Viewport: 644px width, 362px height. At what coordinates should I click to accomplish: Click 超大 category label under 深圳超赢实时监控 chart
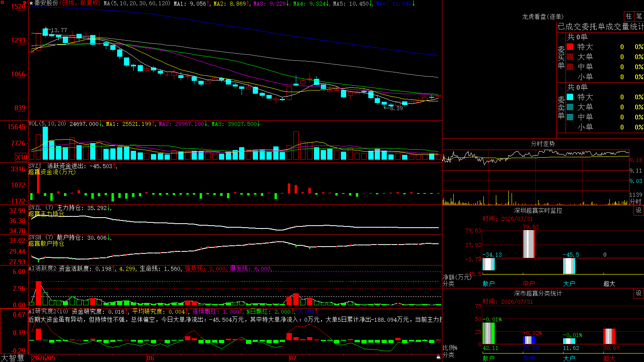tap(609, 284)
